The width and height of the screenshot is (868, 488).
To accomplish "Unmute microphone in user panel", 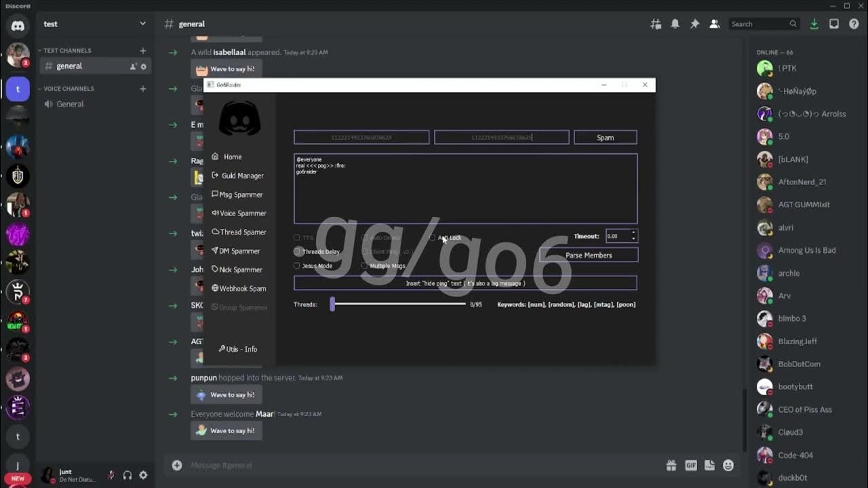I will pyautogui.click(x=111, y=475).
